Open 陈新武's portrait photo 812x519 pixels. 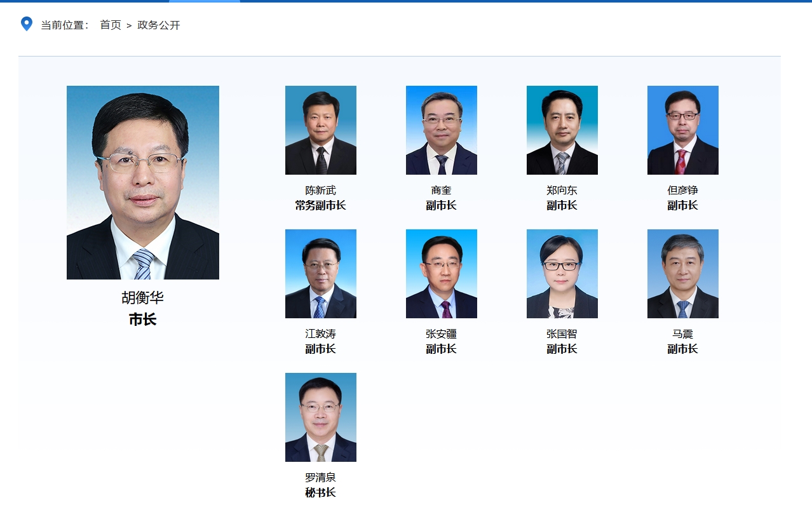[321, 130]
